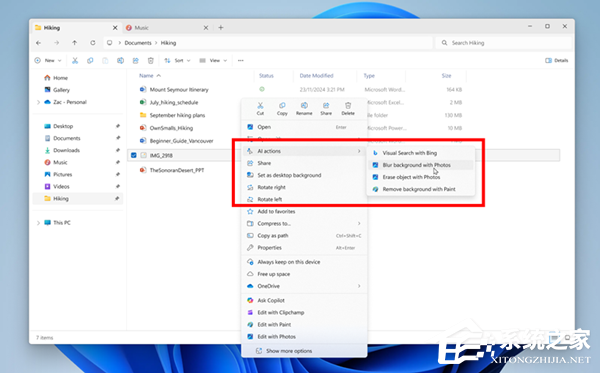This screenshot has height=373, width=600.
Task: Choose Remove background with Paint
Action: click(421, 189)
